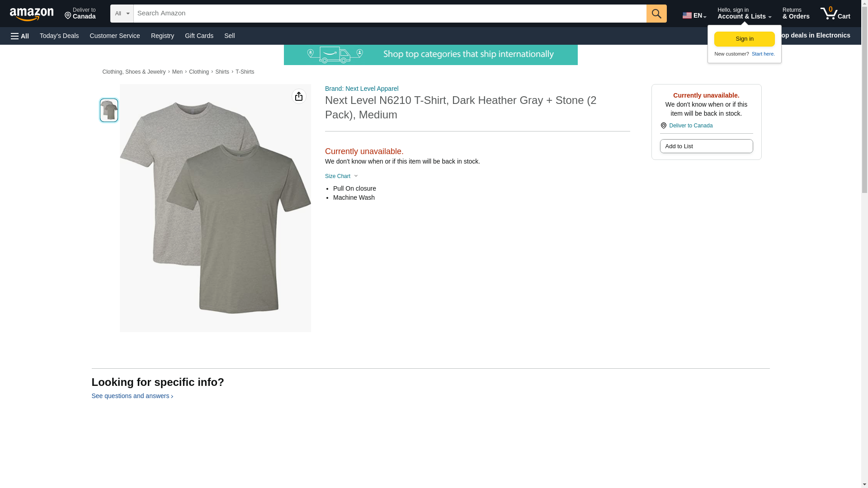This screenshot has width=868, height=488.
Task: Select the t-shirt thumbnail image
Action: 109,110
